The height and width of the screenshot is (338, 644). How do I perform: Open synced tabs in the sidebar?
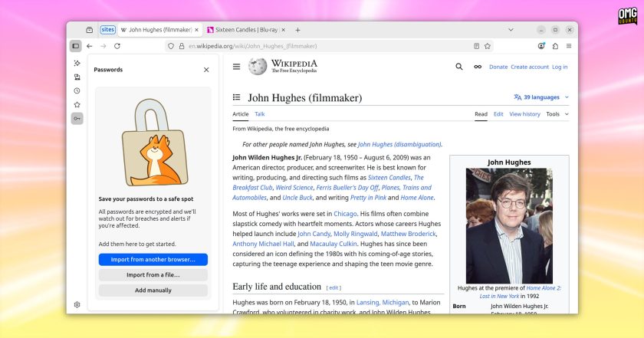(x=77, y=77)
